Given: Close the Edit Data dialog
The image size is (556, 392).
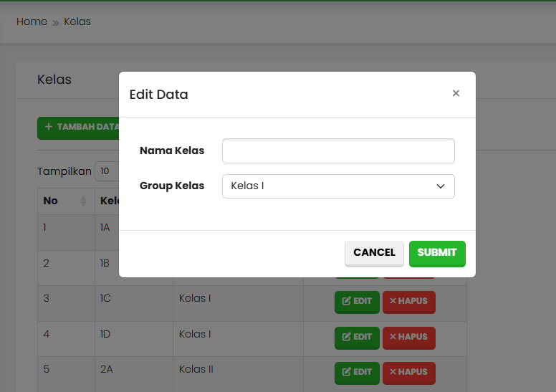Looking at the screenshot, I should tap(456, 93).
